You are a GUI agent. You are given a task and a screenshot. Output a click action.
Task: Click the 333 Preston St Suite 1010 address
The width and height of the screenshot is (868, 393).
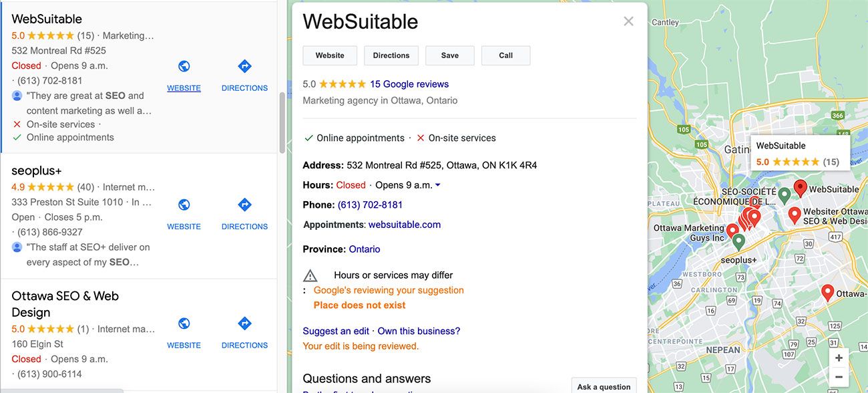(67, 202)
